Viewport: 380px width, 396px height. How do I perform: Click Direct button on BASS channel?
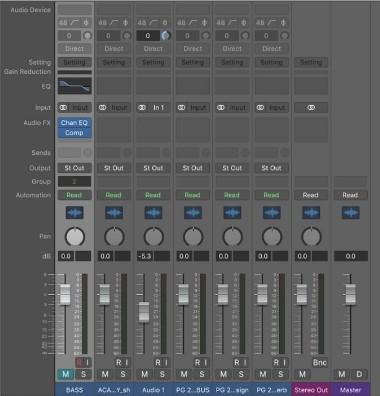74,49
